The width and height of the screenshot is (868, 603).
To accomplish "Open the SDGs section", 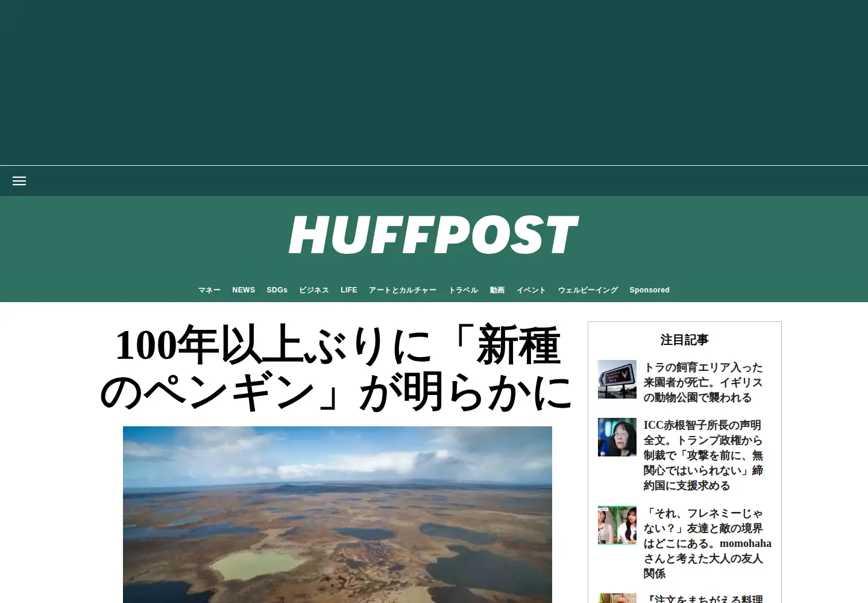I will (x=277, y=290).
